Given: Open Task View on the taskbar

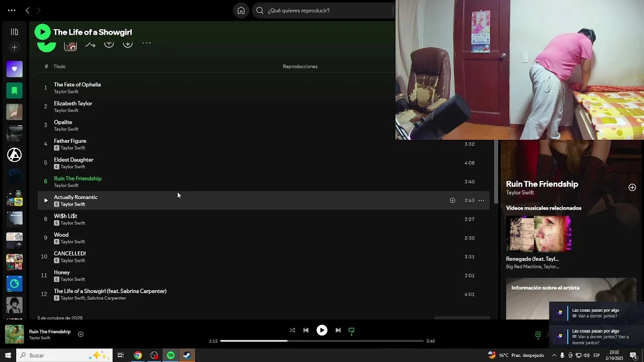Looking at the screenshot, I should point(121,355).
